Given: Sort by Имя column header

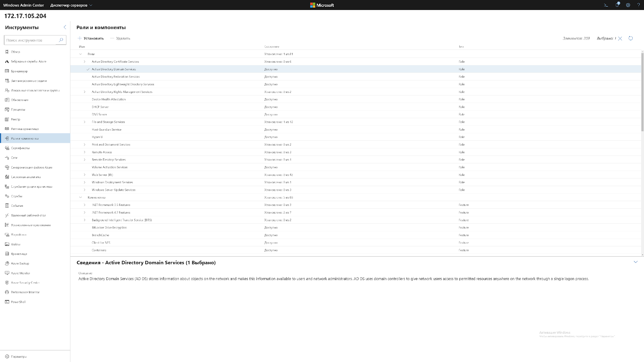Looking at the screenshot, I should [x=82, y=47].
